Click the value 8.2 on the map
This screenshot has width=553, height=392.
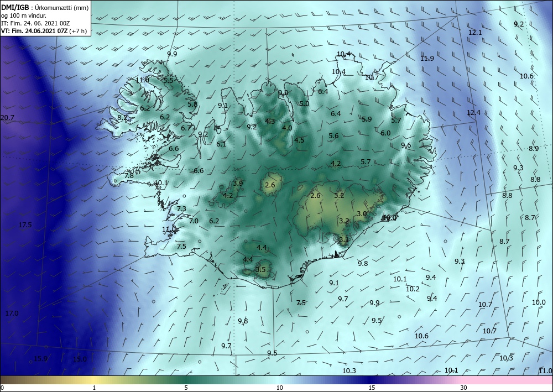click(122, 118)
